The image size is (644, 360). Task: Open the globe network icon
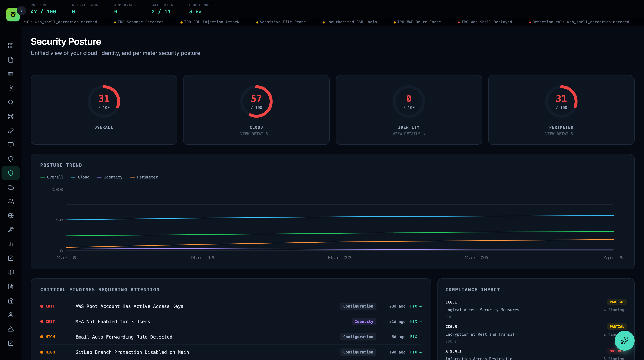(11, 216)
